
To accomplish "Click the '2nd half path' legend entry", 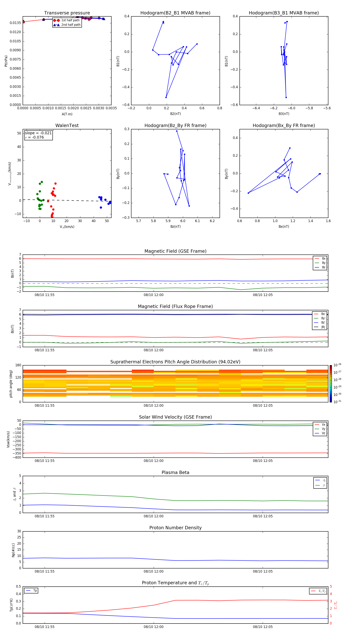I will tap(67, 25).
